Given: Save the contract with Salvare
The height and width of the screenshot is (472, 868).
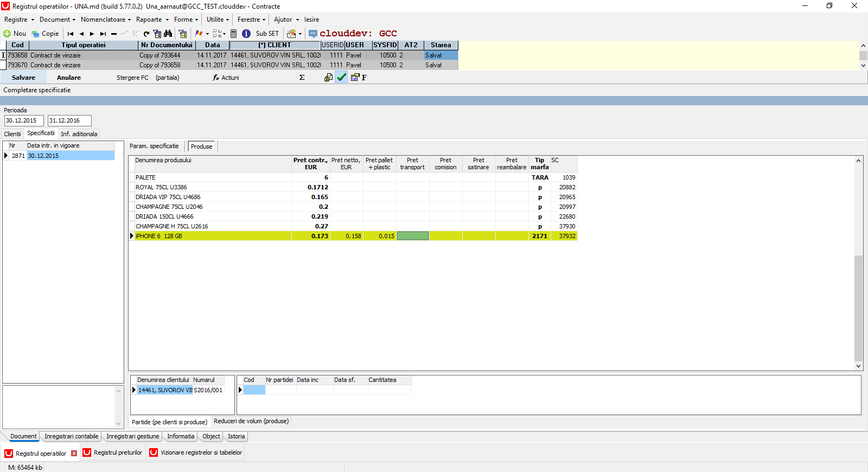Looking at the screenshot, I should click(23, 78).
